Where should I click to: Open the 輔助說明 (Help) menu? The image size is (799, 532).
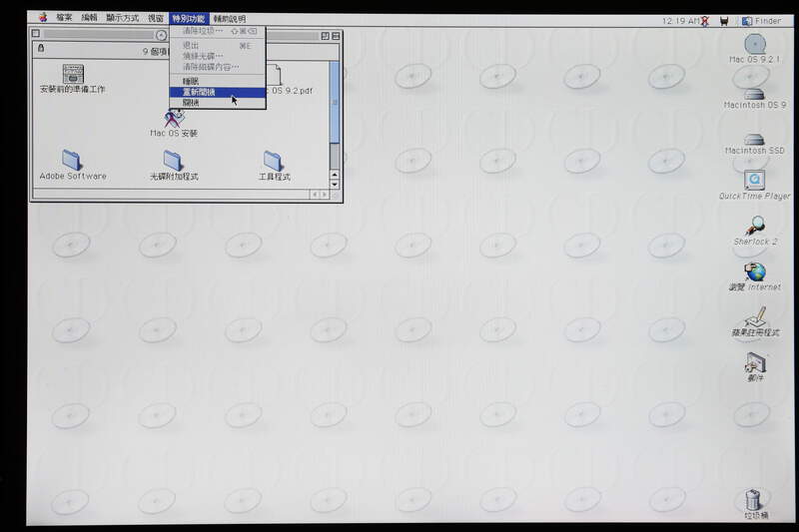coord(230,19)
